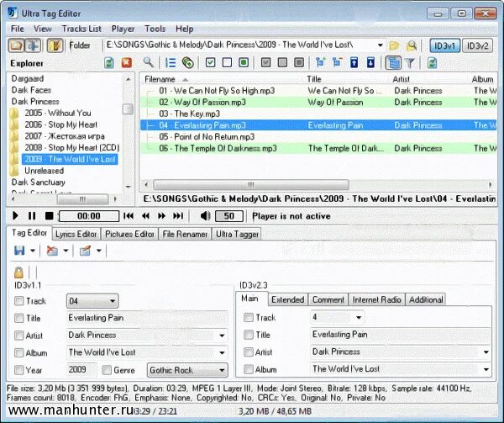Screen dimensions: 504x423
Task: Skip to next track button
Action: [x=178, y=216]
